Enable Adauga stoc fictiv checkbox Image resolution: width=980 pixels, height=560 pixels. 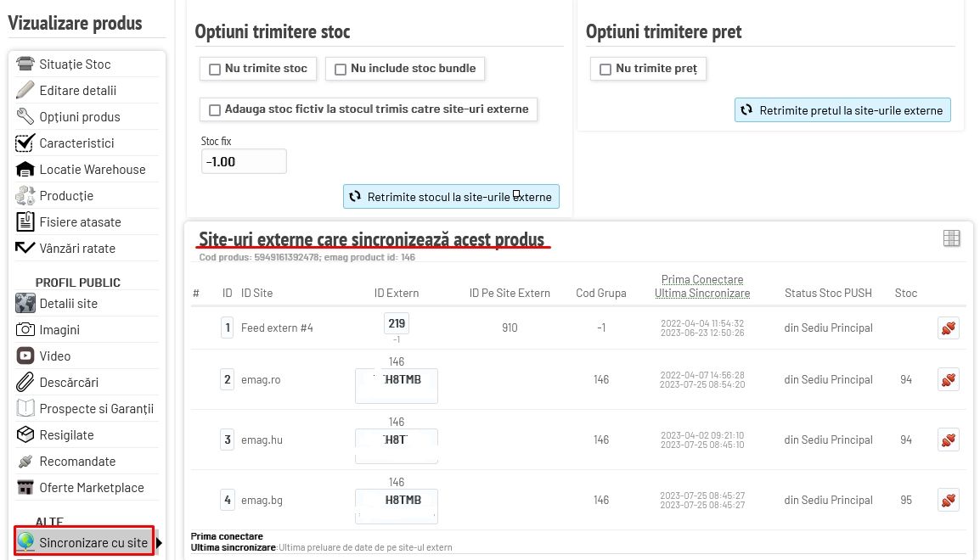215,109
